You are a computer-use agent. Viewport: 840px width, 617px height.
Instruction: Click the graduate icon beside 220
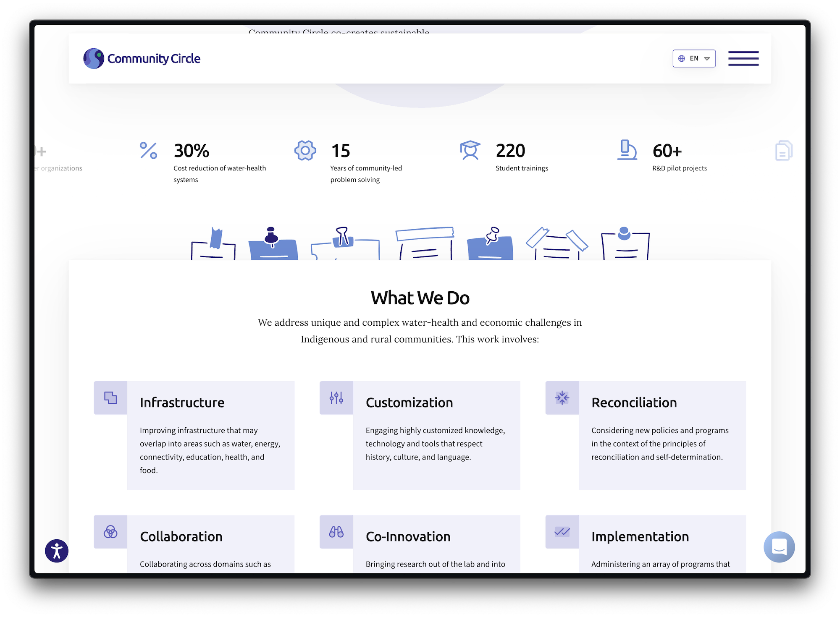(470, 150)
